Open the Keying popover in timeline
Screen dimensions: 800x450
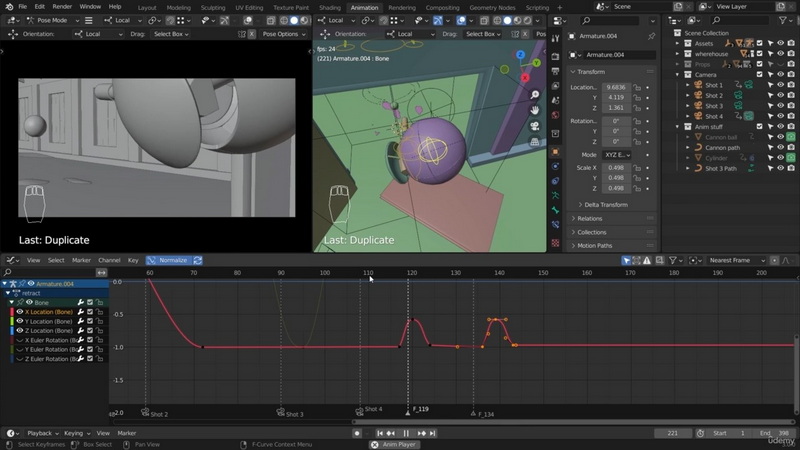[x=77, y=433]
